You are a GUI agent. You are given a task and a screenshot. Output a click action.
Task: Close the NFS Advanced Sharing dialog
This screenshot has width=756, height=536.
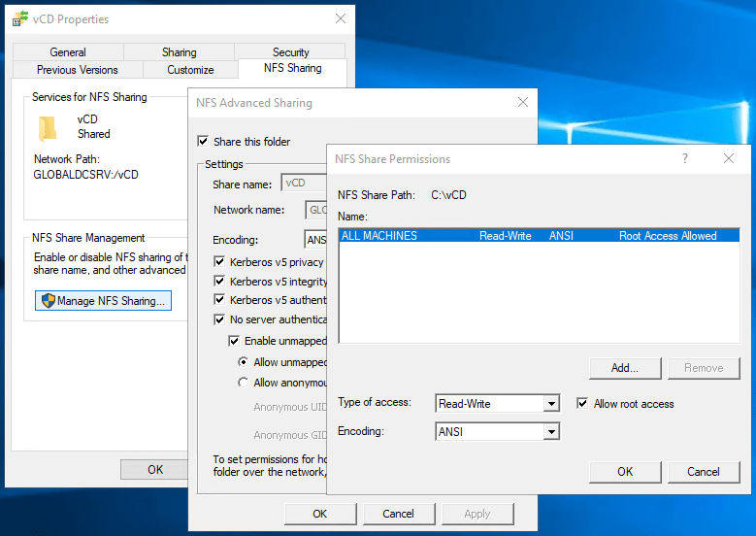[523, 102]
